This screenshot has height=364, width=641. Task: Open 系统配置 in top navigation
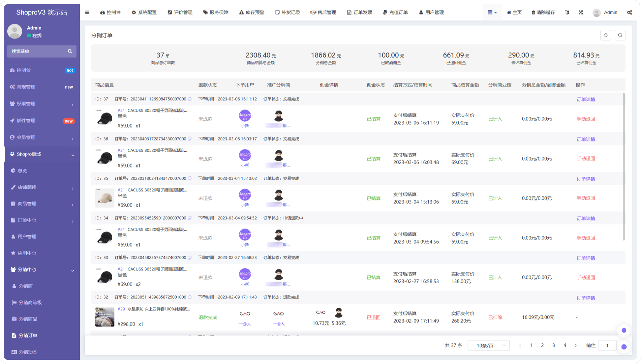[144, 13]
